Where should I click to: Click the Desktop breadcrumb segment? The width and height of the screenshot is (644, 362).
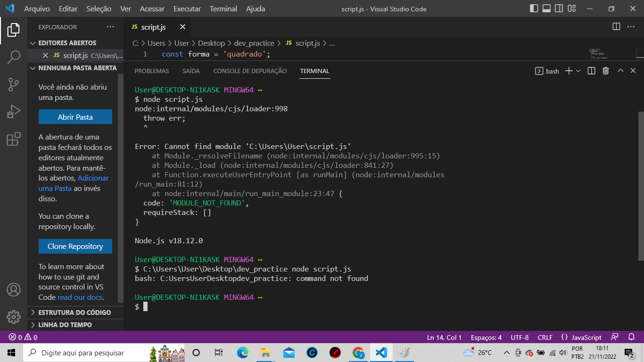click(211, 43)
